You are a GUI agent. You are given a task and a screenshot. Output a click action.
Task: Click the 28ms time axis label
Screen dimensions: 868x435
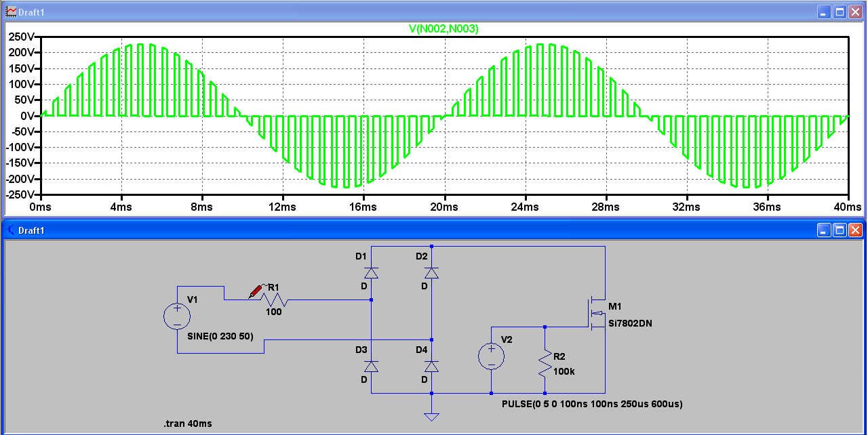606,206
